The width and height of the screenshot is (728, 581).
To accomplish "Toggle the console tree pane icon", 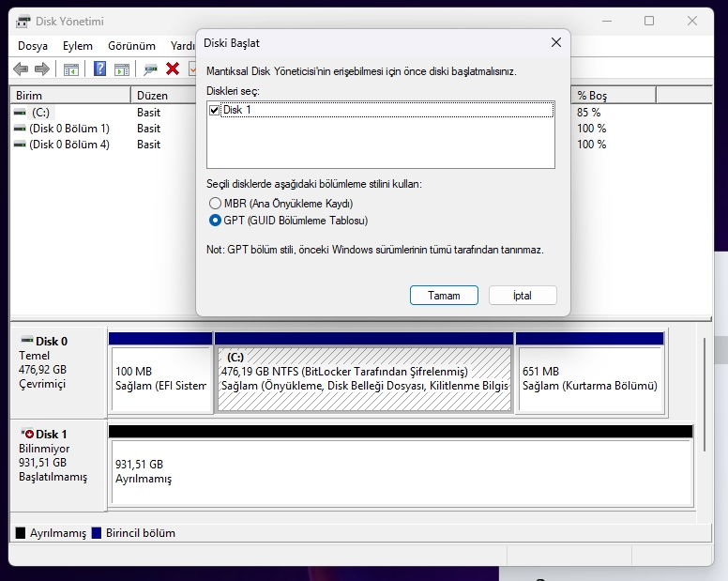I will [x=71, y=69].
